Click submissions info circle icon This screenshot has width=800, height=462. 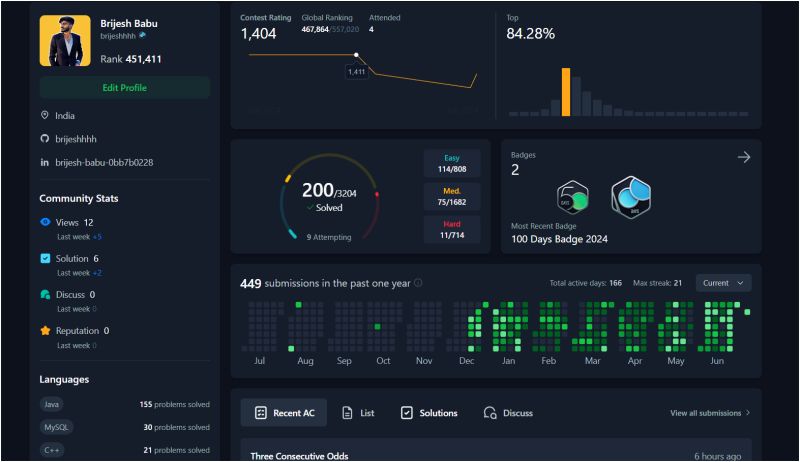418,283
